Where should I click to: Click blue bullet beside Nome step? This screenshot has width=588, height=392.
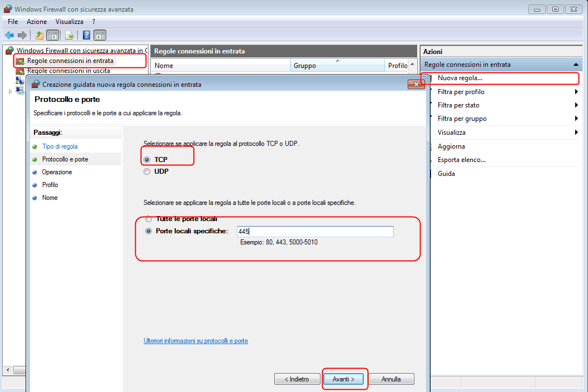click(34, 198)
